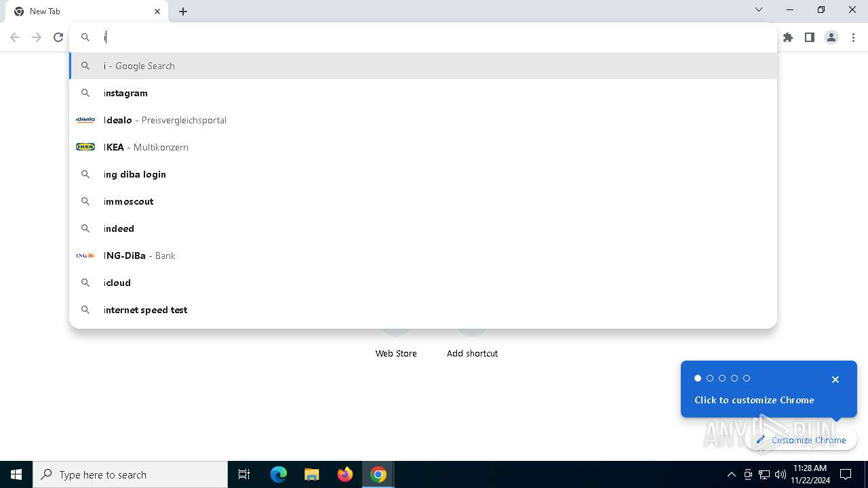
Task: Choose ING-DiBa Bank suggestion
Action: click(x=423, y=256)
